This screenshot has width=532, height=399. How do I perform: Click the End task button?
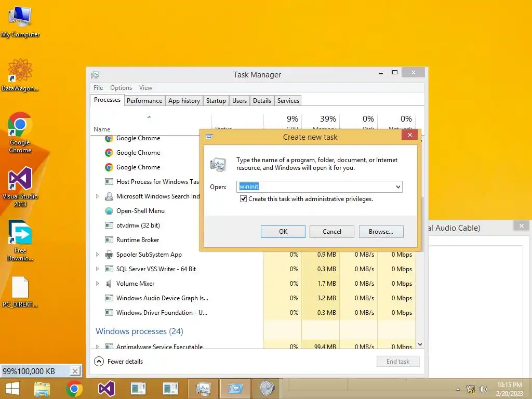click(397, 362)
